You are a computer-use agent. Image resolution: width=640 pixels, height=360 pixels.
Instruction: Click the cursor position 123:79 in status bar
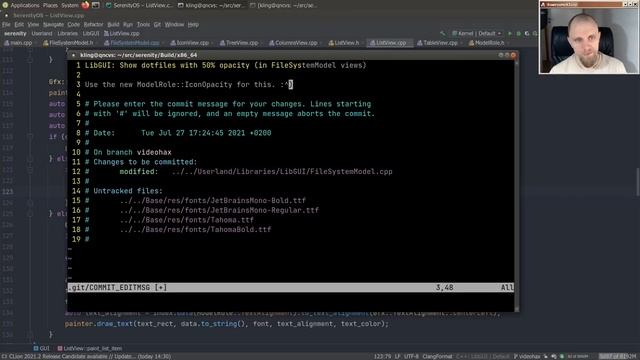(x=382, y=356)
